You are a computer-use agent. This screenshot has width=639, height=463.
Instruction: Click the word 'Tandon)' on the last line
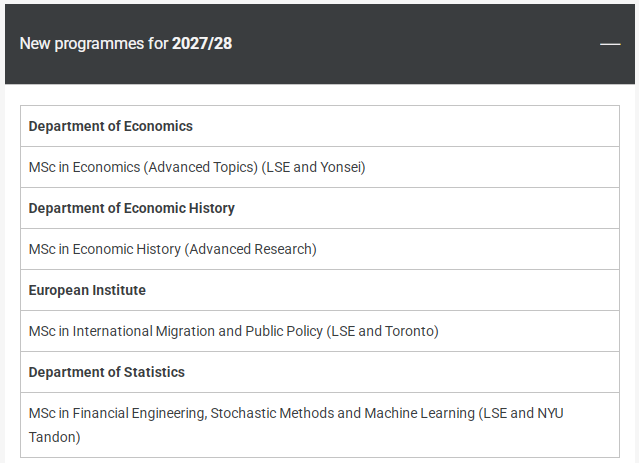55,437
